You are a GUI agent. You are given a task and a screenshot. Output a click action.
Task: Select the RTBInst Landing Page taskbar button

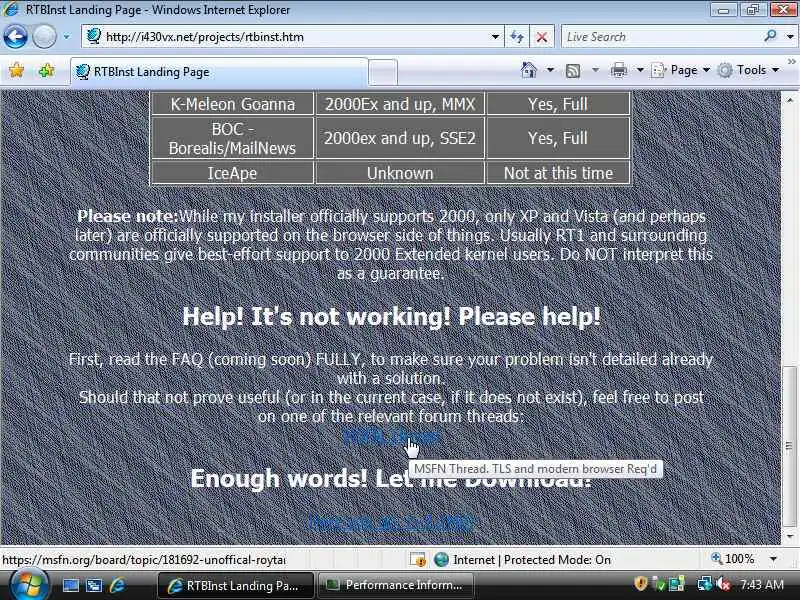[x=236, y=585]
